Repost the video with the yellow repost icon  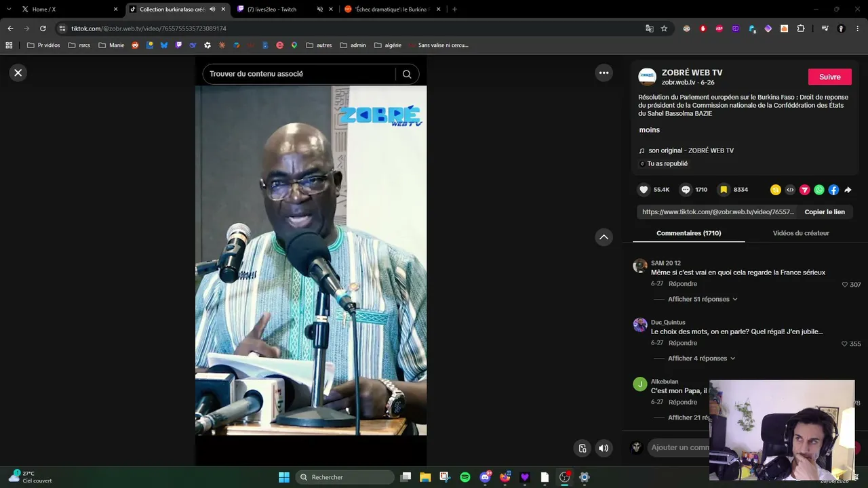point(775,190)
